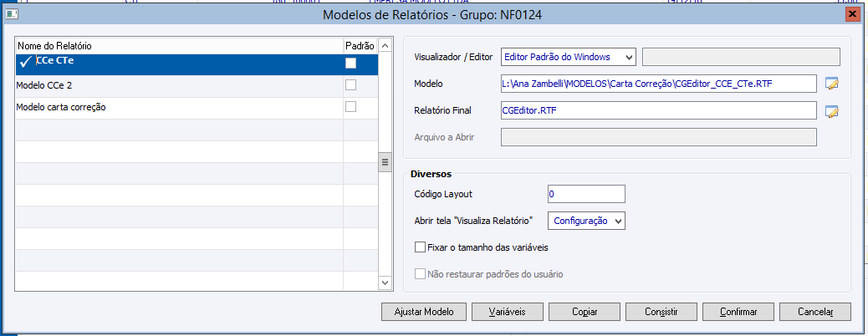868x336 pixels.
Task: Enable Padrão checkbox for Modelo CCe 2
Action: point(351,85)
